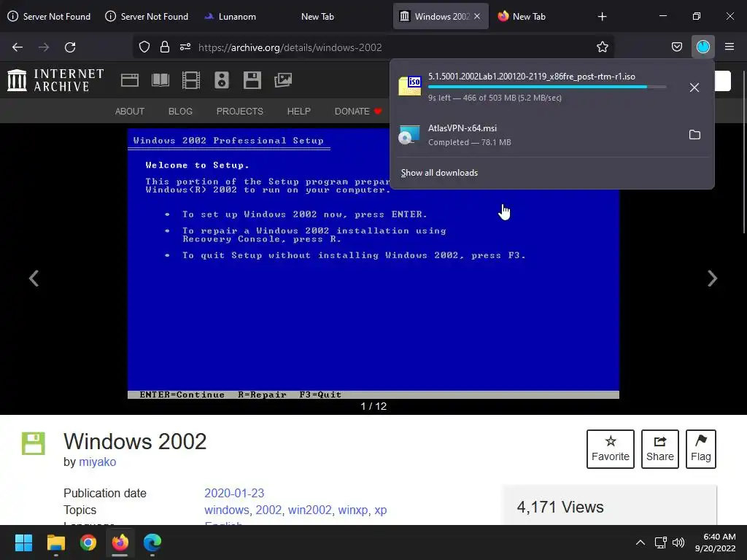Open the DONATE menu item
The width and height of the screenshot is (747, 560).
tap(357, 111)
